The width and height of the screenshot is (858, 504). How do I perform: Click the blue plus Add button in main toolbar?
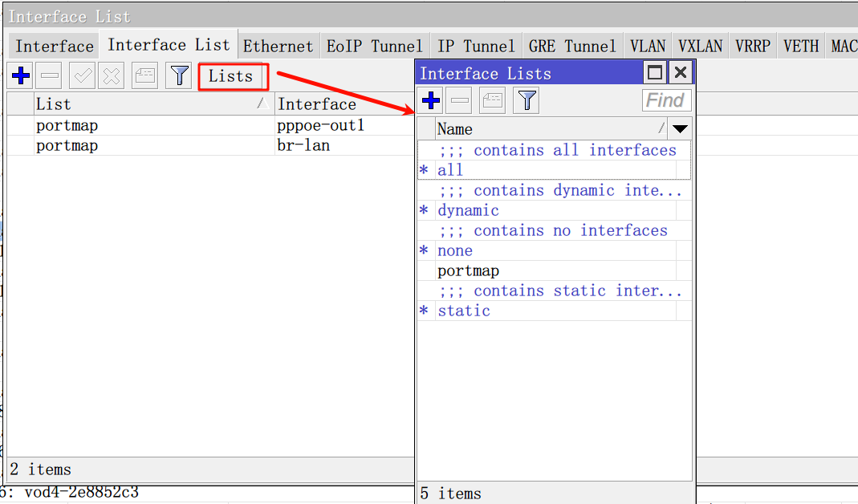pos(21,76)
